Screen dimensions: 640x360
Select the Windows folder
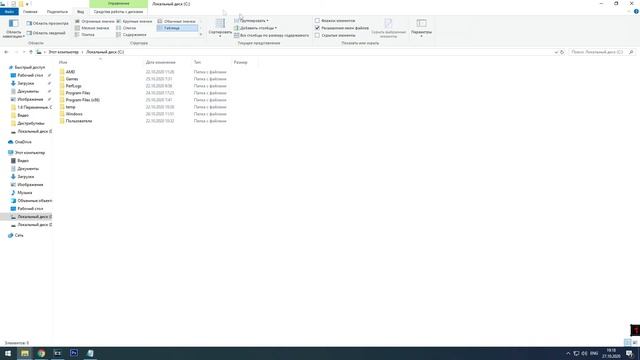tap(74, 114)
